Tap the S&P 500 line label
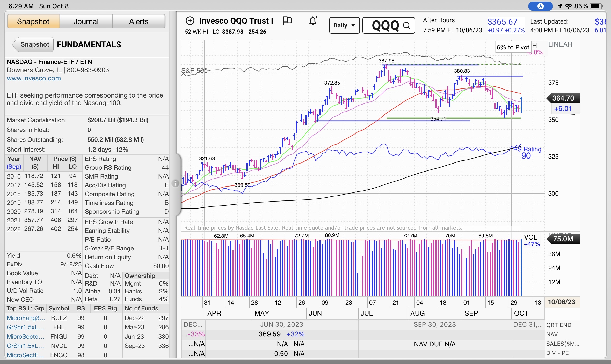The image size is (611, 364). tap(194, 70)
